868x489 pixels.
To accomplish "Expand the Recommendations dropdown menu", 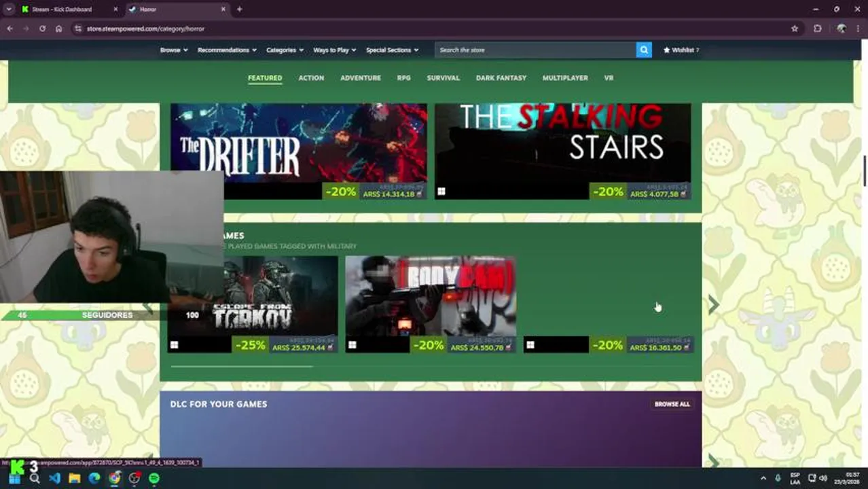I will tap(227, 50).
